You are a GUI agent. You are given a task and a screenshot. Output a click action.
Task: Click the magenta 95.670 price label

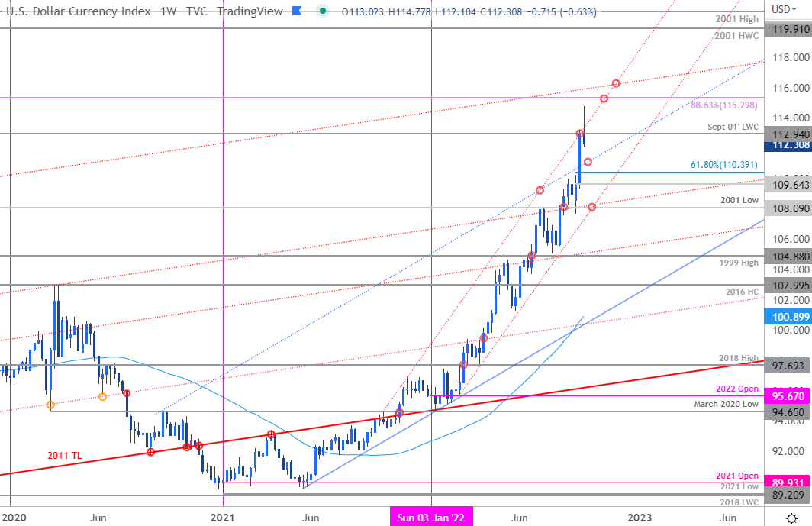[x=788, y=396]
